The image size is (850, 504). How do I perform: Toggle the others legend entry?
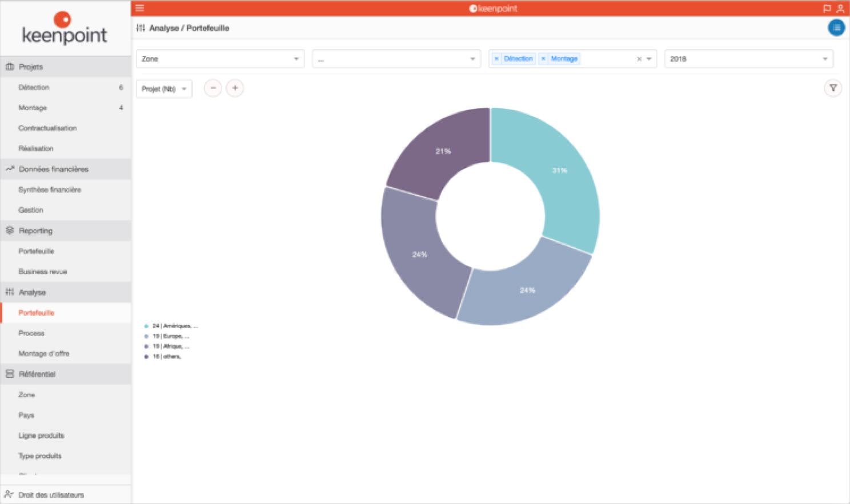click(166, 357)
